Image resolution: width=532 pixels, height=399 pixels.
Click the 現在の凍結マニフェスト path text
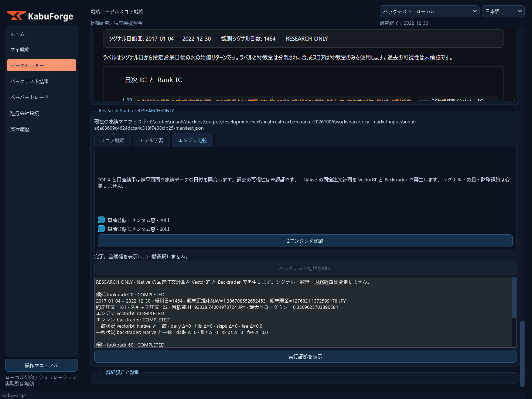point(255,125)
